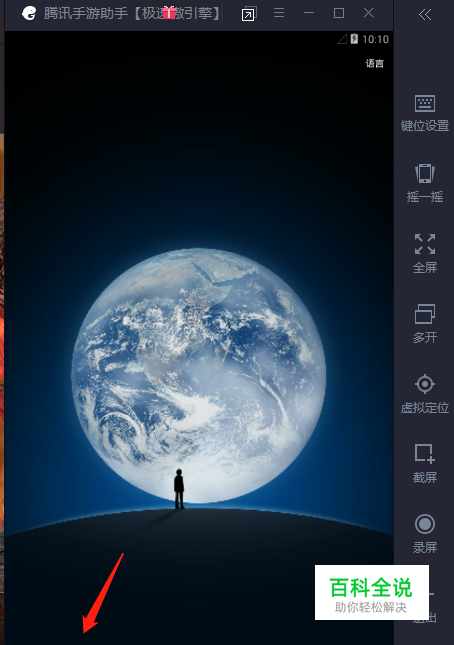The image size is (454, 645).
Task: Maximize the emulator window
Action: click(339, 13)
